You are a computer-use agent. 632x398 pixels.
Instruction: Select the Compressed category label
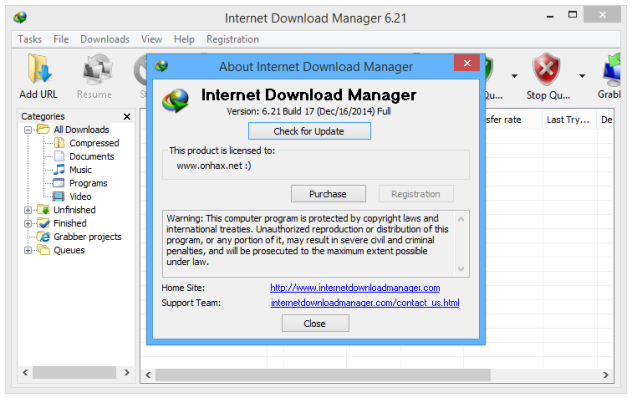pyautogui.click(x=94, y=143)
